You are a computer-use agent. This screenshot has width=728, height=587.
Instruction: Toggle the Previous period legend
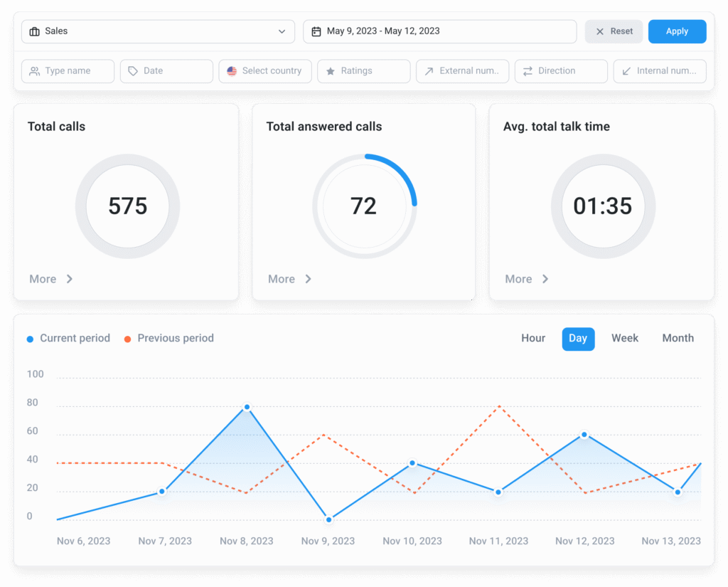click(168, 338)
